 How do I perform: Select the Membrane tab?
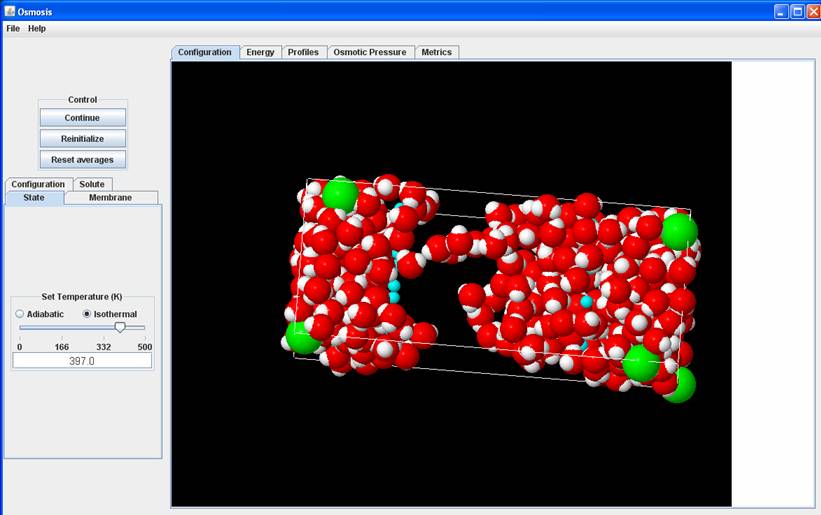[110, 198]
